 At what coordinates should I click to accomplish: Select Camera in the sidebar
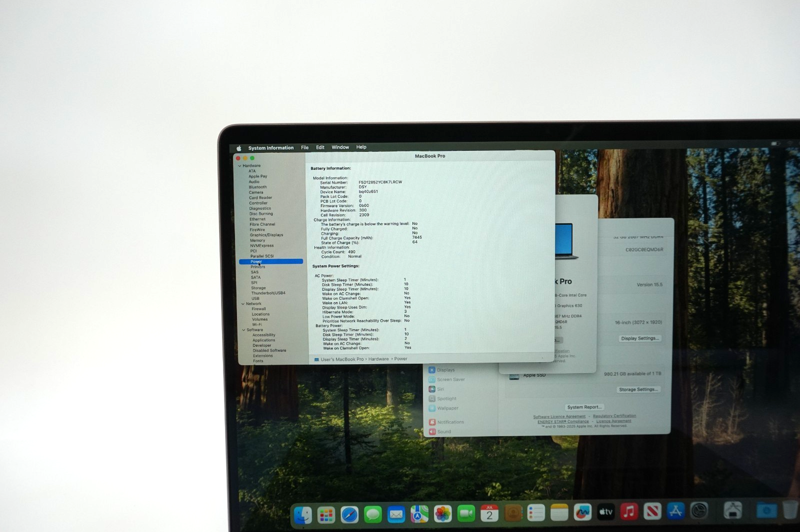click(256, 192)
